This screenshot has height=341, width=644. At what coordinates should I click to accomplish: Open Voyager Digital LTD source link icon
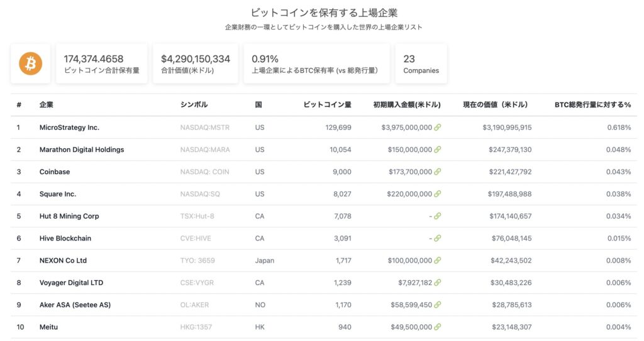coord(438,283)
